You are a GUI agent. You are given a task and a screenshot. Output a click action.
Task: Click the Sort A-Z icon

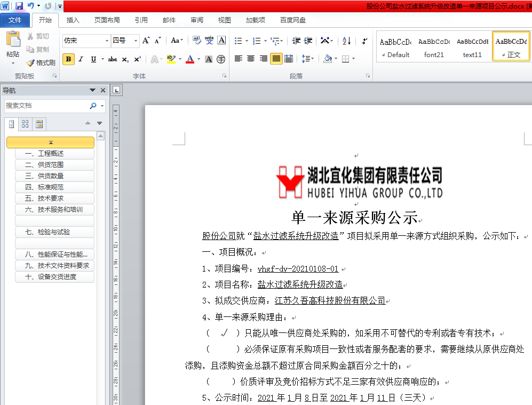click(346, 41)
